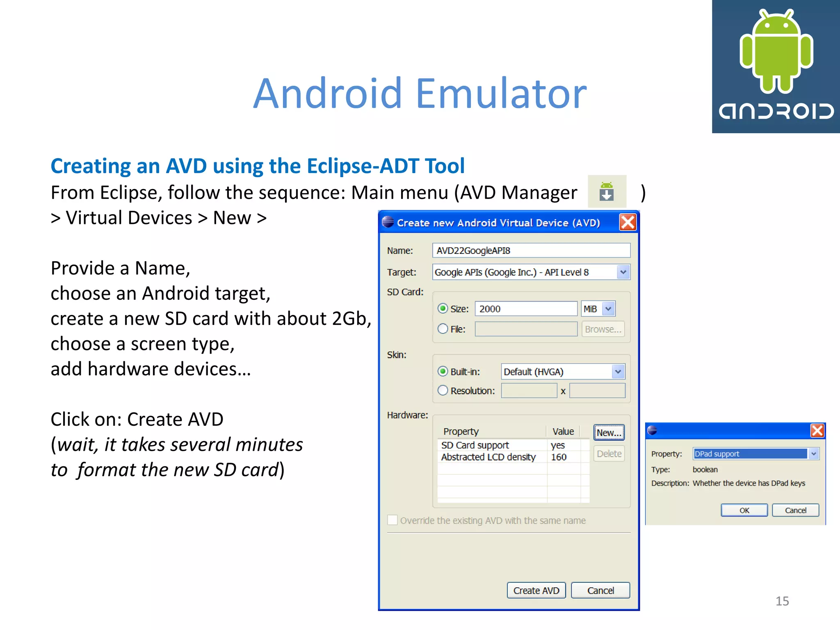840x630 pixels.
Task: Click the '160' value cell
Action: click(x=559, y=457)
